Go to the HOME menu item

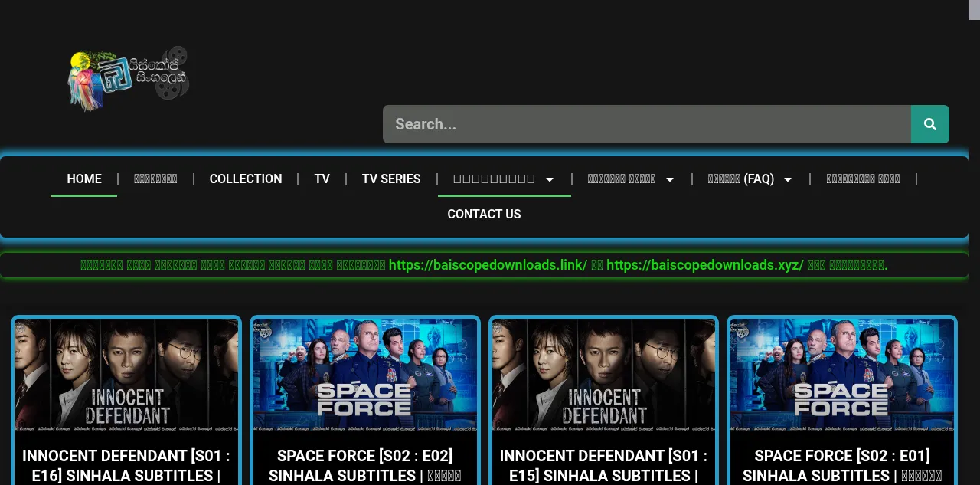[84, 179]
